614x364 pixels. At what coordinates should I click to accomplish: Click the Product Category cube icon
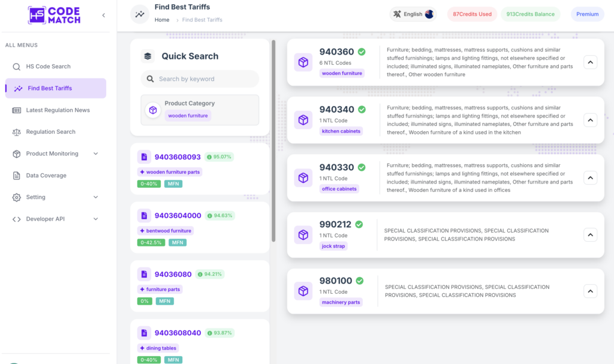point(153,110)
